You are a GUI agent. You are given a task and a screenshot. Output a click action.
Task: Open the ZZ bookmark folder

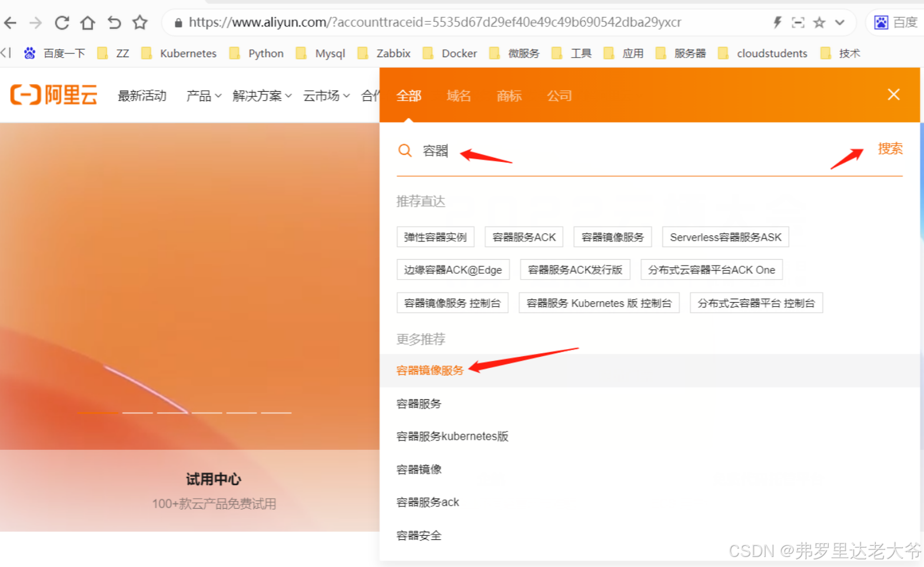113,54
